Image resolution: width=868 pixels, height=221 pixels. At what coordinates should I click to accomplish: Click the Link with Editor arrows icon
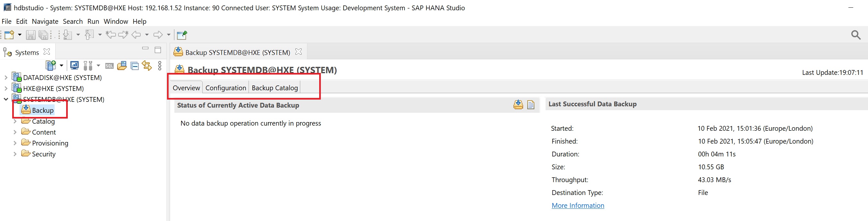click(147, 65)
